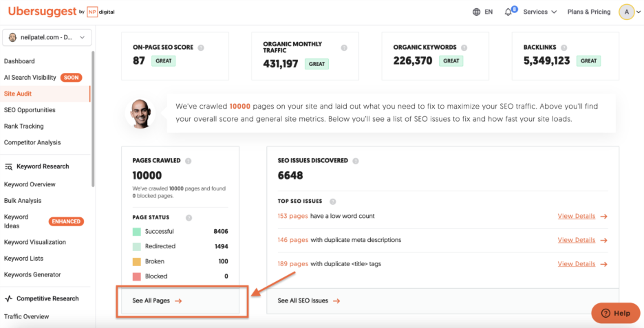Open the user avatar menu
Viewport: 644px width, 328px height.
click(626, 12)
